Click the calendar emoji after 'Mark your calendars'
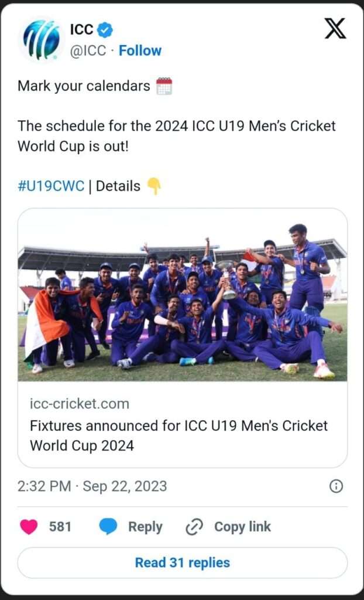Image resolution: width=364 pixels, height=600 pixels. (x=164, y=86)
